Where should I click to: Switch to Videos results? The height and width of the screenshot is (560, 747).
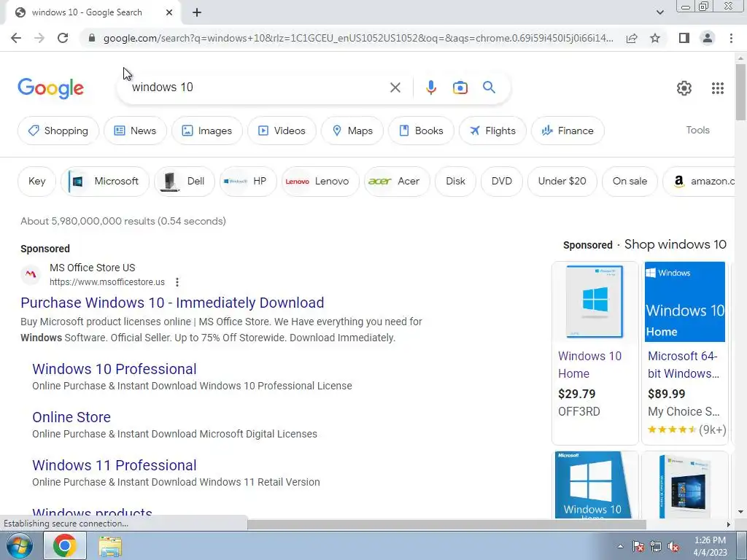point(282,131)
